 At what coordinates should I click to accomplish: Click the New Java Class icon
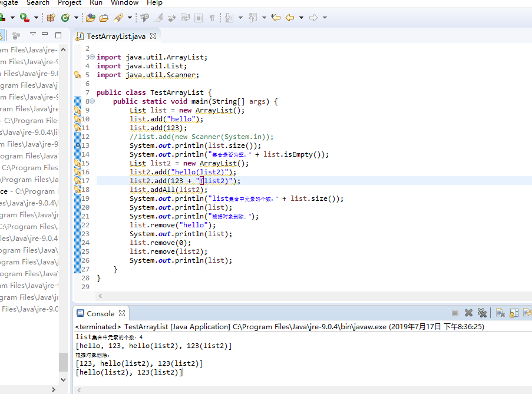[65, 18]
